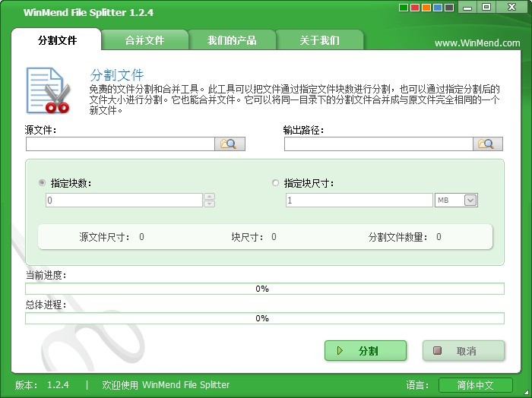Image resolution: width=532 pixels, height=398 pixels.
Task: Browse for source file with folder icon
Action: pyautogui.click(x=230, y=144)
